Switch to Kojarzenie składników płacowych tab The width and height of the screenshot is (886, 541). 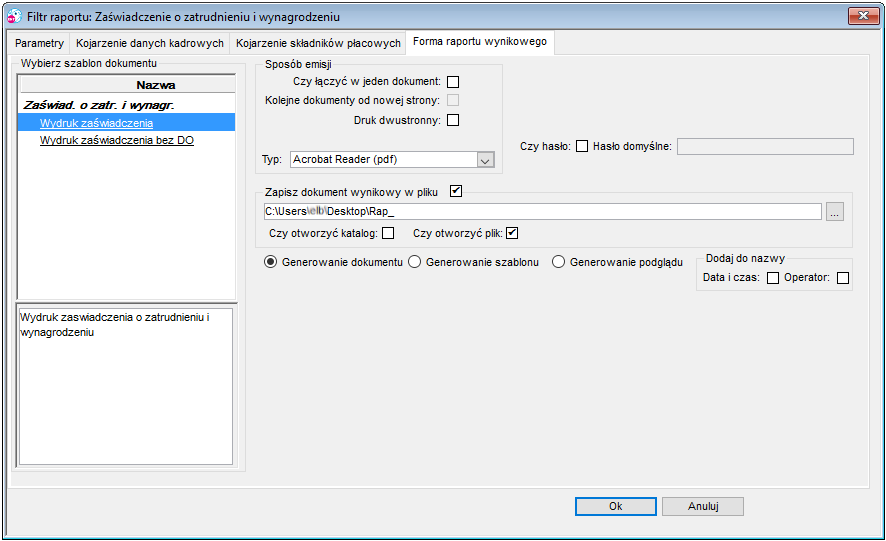pos(318,43)
